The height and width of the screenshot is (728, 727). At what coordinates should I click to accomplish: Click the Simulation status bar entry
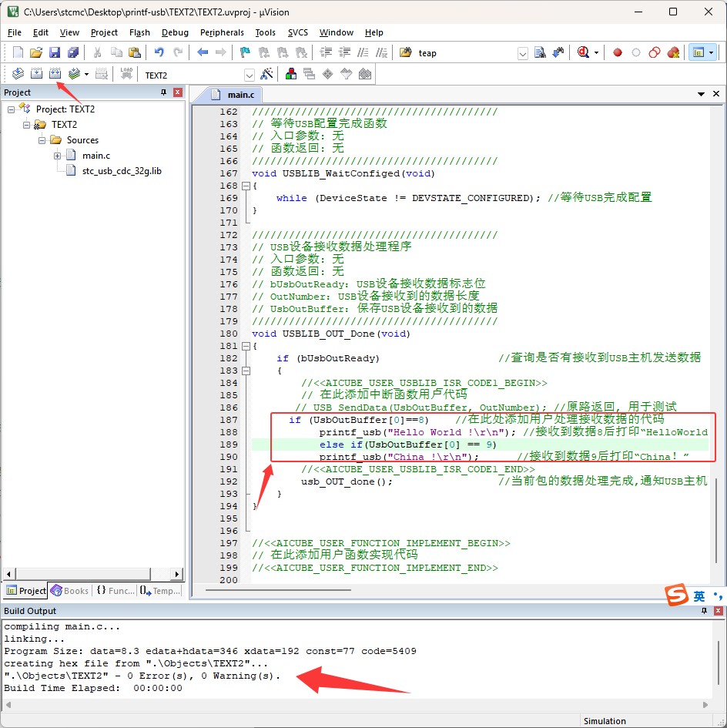point(605,721)
